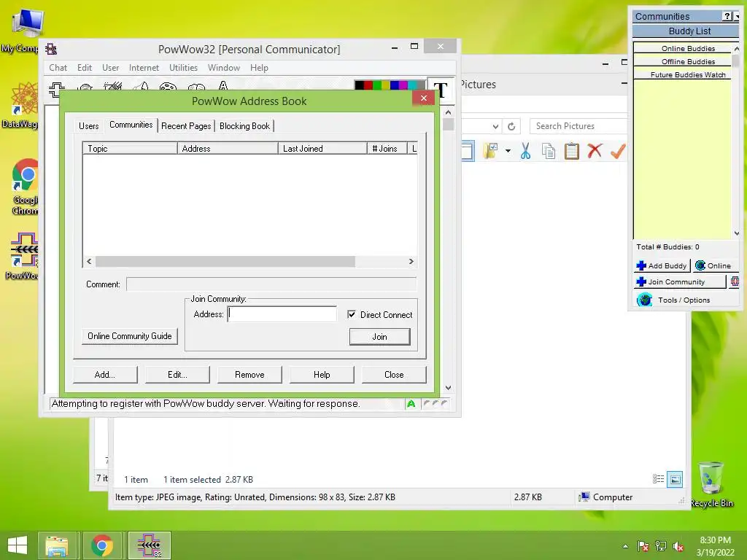Image resolution: width=747 pixels, height=560 pixels.
Task: Tick the Direct Connect checkbox
Action: [352, 314]
